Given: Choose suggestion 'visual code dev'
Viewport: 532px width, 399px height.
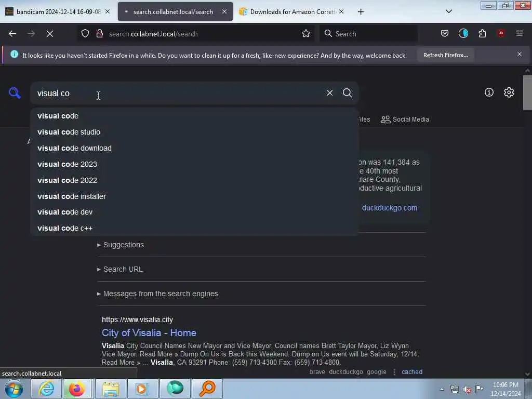Looking at the screenshot, I should (x=194, y=212).
